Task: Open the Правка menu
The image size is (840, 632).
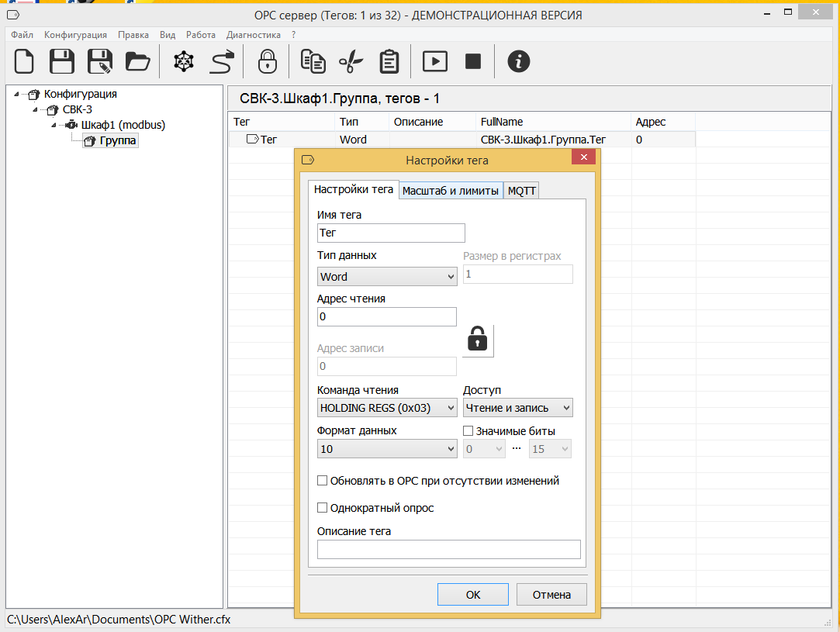Action: point(133,35)
